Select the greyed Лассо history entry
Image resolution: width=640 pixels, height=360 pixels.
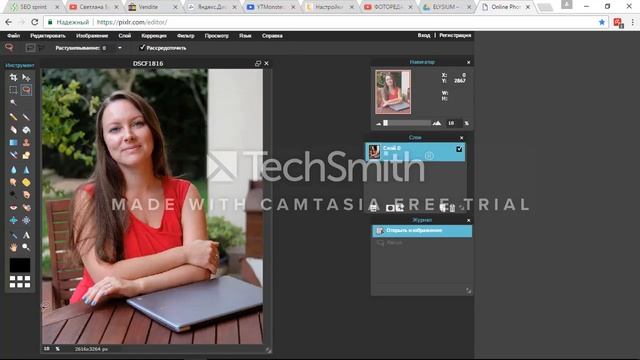coord(422,243)
